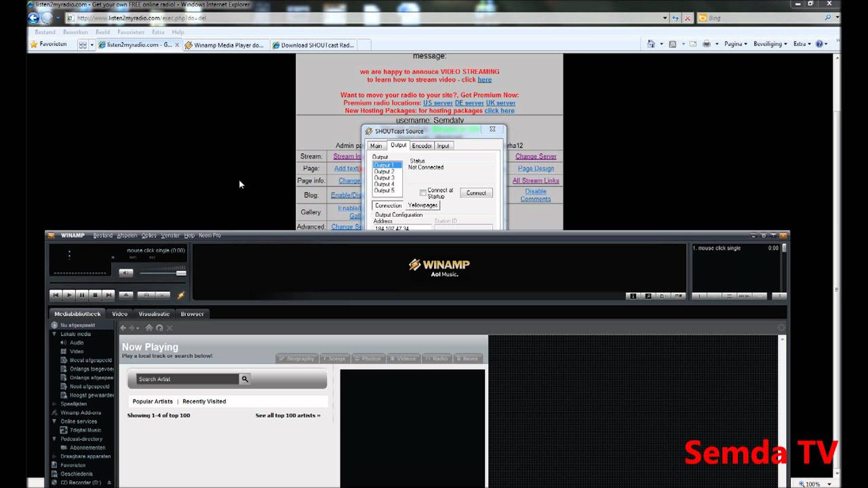The height and width of the screenshot is (488, 868).
Task: Open Winamp Bestand menu
Action: click(x=103, y=235)
